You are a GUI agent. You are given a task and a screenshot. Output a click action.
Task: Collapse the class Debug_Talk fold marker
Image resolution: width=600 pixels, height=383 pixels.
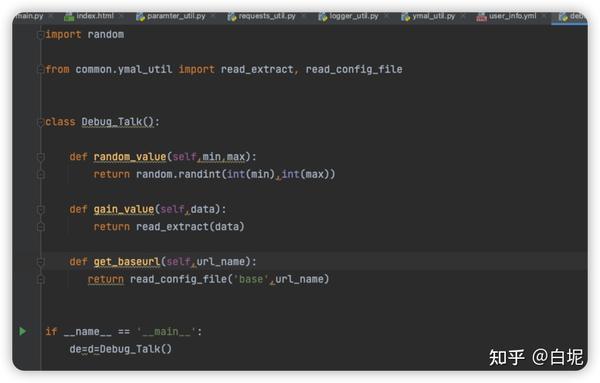coord(40,122)
